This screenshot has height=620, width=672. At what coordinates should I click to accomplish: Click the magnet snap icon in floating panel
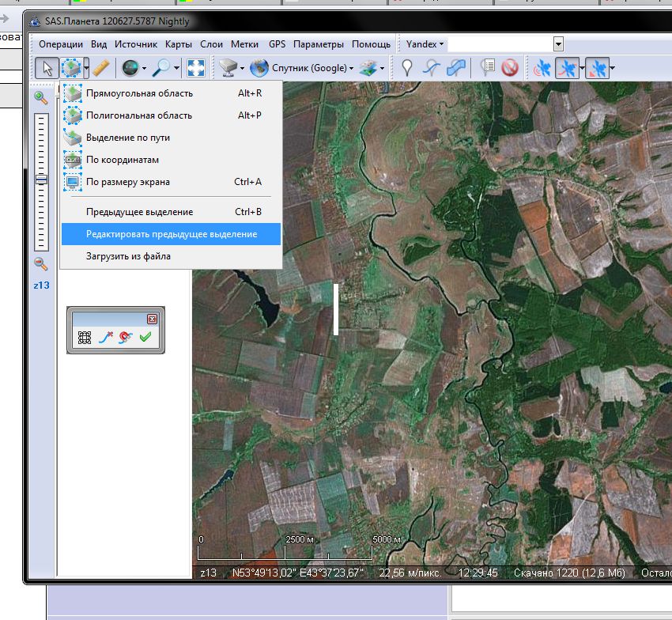tap(125, 338)
